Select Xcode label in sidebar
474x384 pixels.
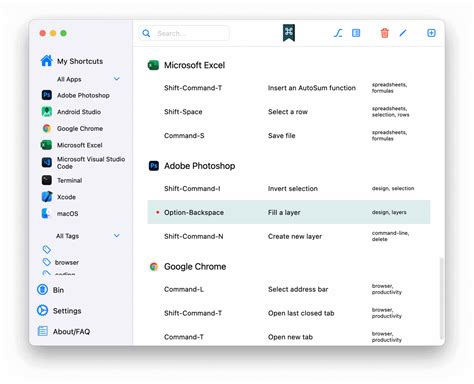click(x=66, y=197)
